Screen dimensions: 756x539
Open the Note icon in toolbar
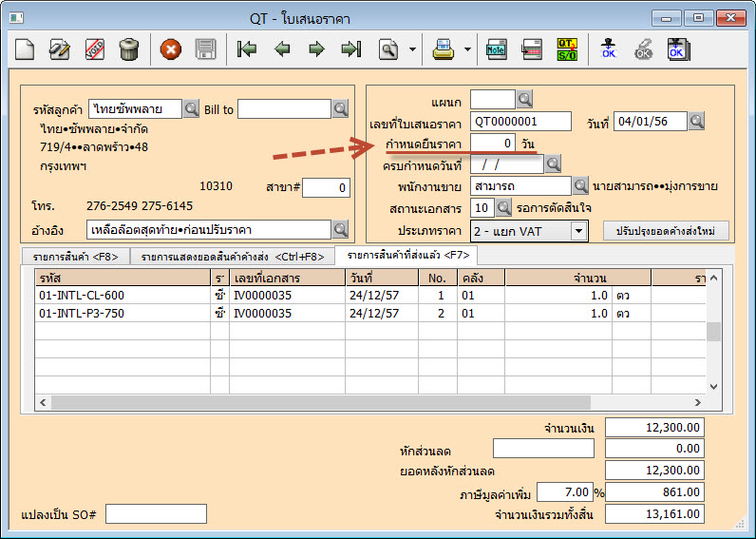496,49
